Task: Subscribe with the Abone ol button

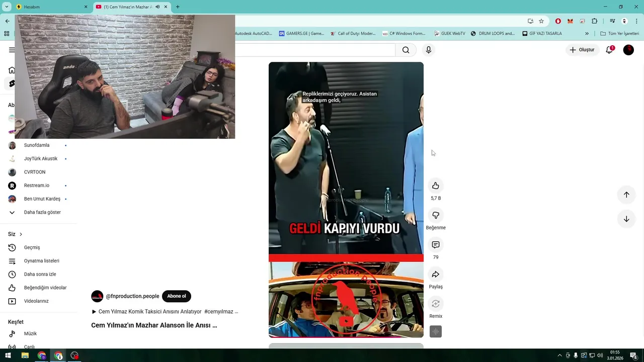Action: click(177, 296)
